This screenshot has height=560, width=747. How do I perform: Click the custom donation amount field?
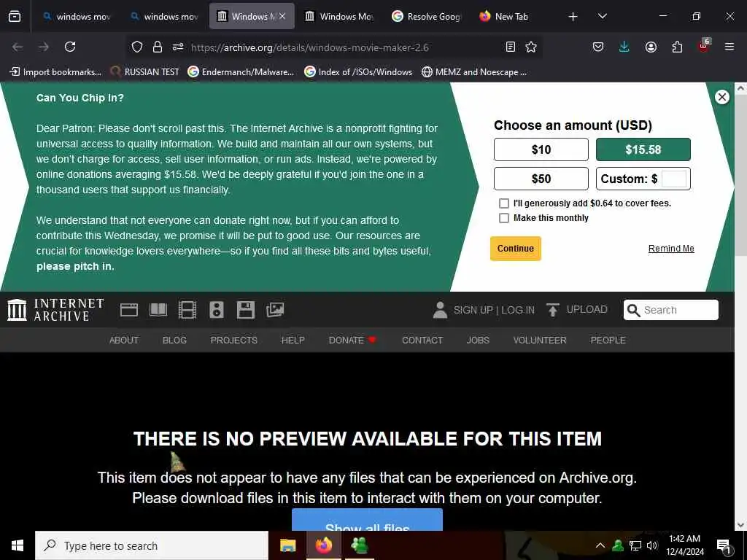coord(674,179)
